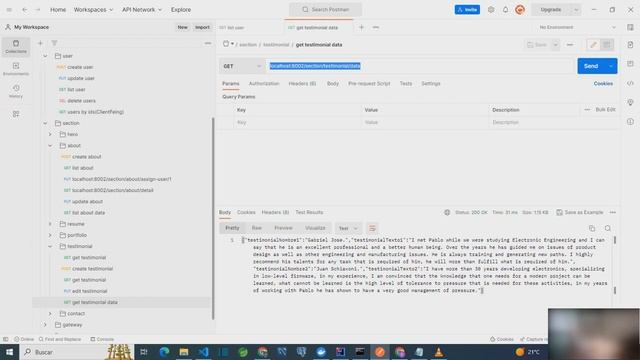Image resolution: width=640 pixels, height=360 pixels.
Task: Open the response pane three-dot options
Action: tap(613, 212)
